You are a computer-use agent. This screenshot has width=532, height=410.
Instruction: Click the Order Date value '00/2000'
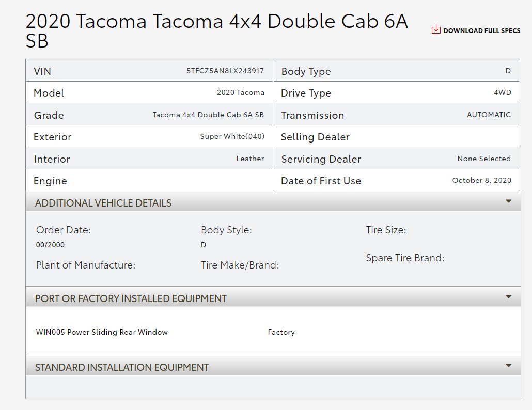(x=50, y=245)
